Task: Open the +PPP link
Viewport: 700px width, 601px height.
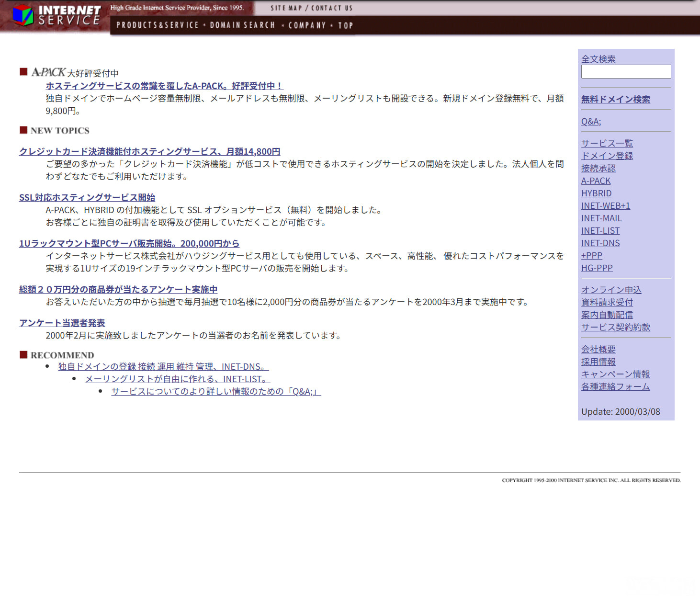Action: (x=592, y=255)
